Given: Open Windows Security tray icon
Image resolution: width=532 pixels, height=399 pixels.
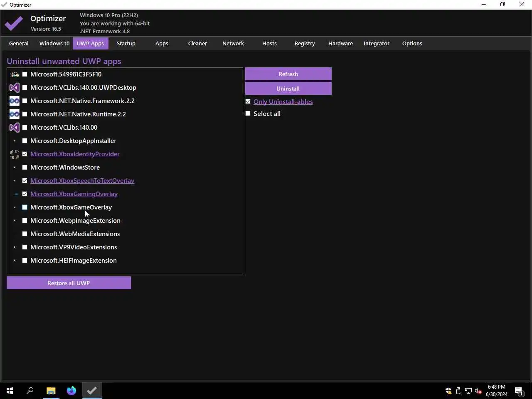Looking at the screenshot, I should pyautogui.click(x=448, y=391).
